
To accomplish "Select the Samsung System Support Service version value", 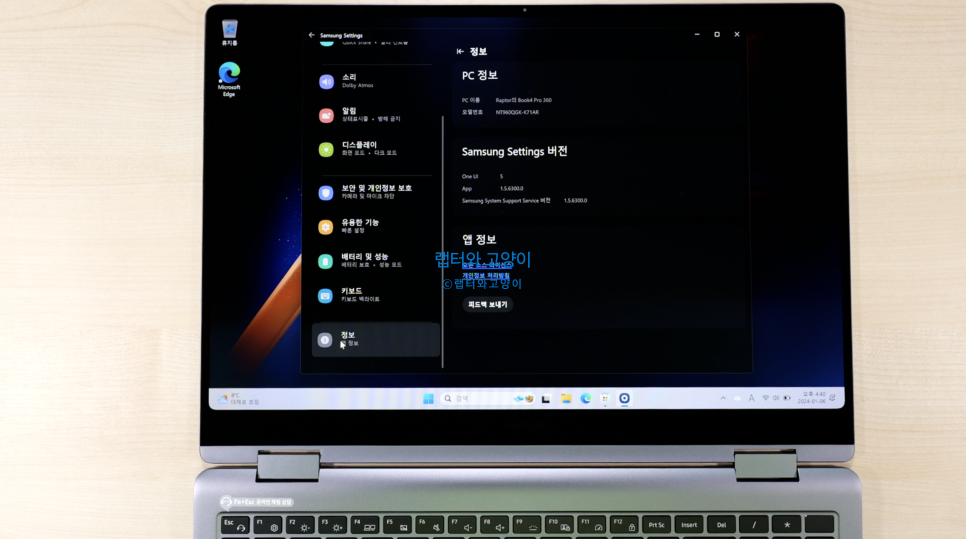I will (575, 201).
